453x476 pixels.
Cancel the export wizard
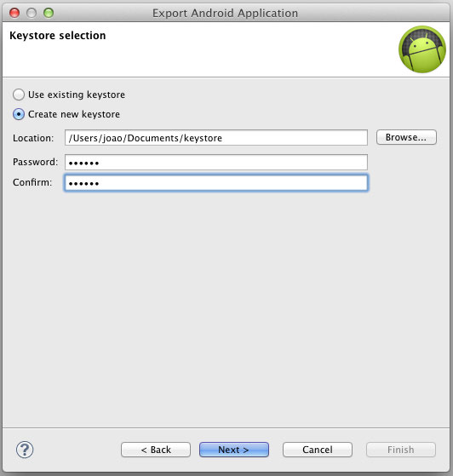coord(318,450)
